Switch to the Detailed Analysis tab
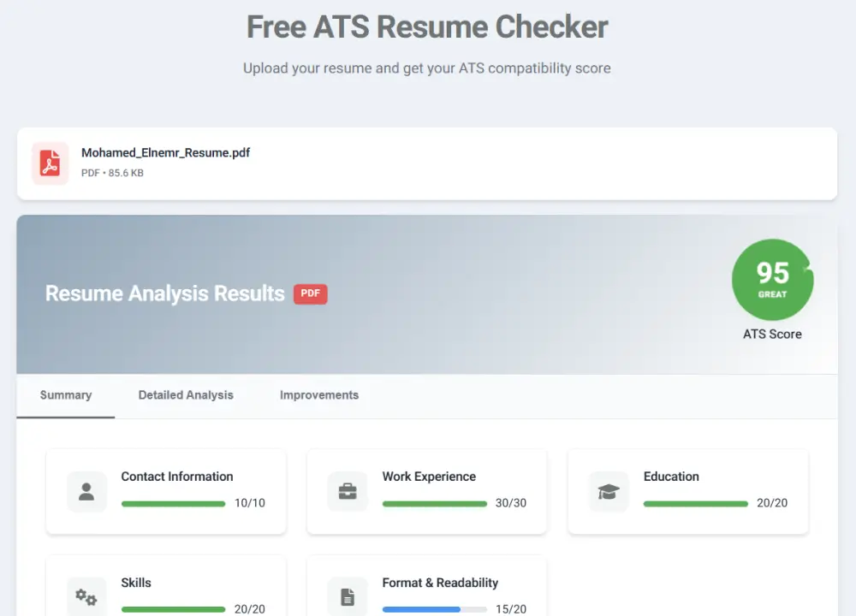Screen dimensions: 856x616 click(186, 395)
